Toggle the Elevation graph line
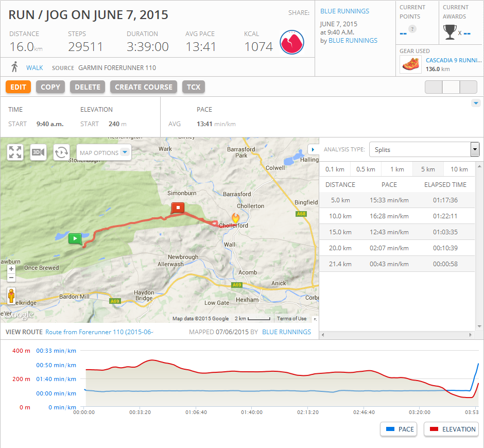 click(x=451, y=429)
